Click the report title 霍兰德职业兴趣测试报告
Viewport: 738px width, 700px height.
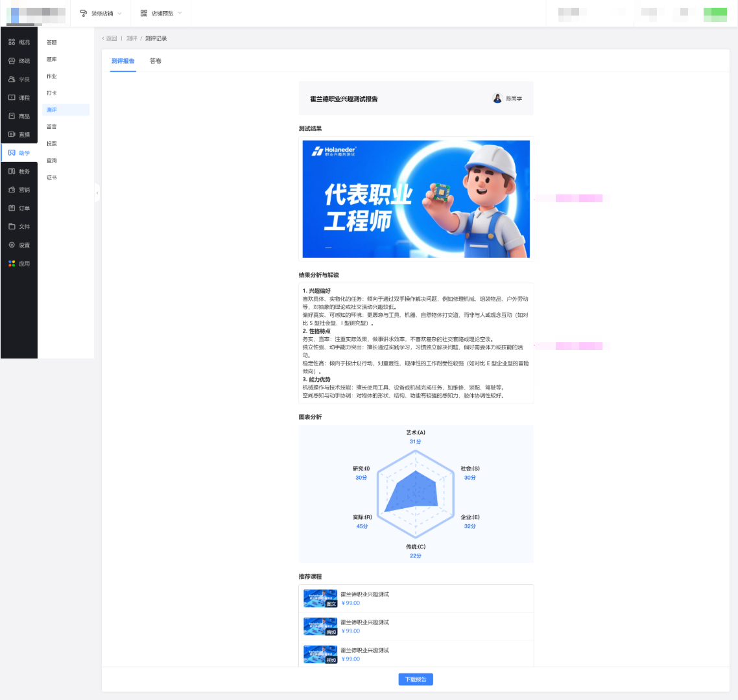[344, 99]
